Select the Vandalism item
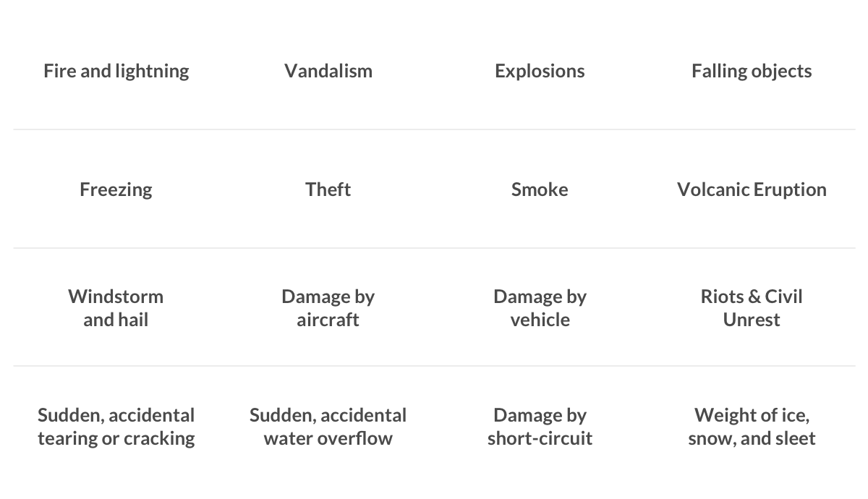868x499 pixels. [328, 71]
